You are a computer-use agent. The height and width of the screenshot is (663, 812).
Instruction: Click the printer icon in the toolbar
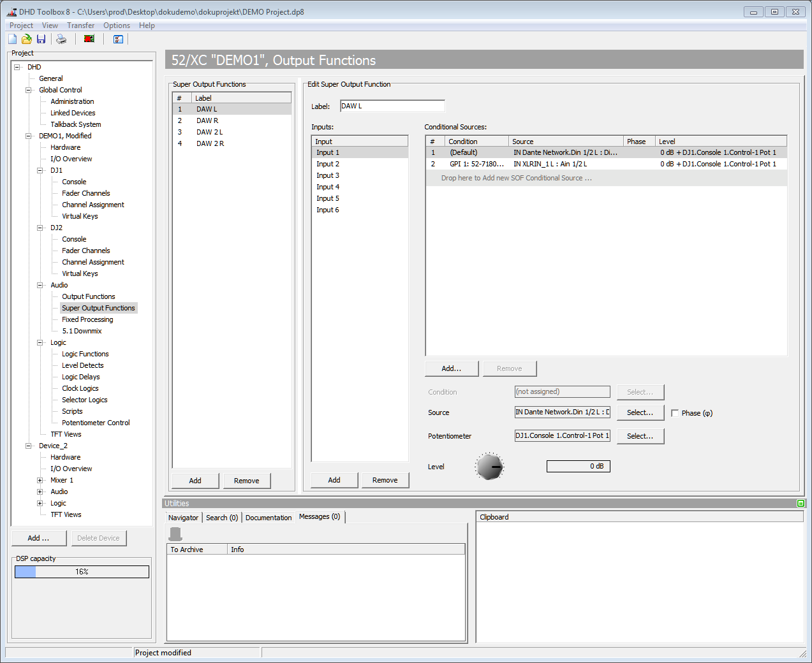(61, 39)
